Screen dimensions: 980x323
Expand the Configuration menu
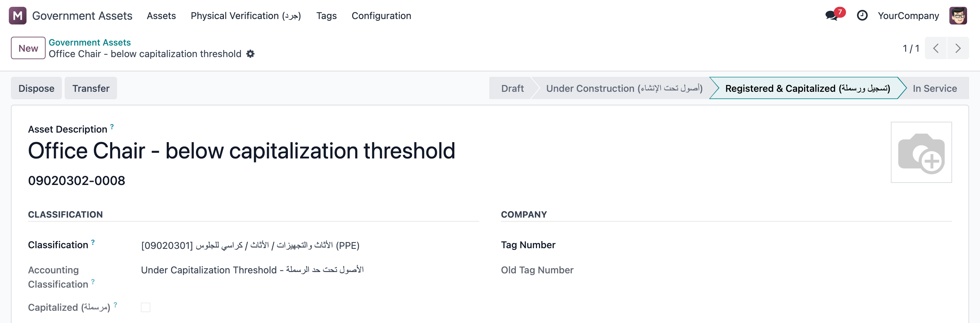pos(381,16)
